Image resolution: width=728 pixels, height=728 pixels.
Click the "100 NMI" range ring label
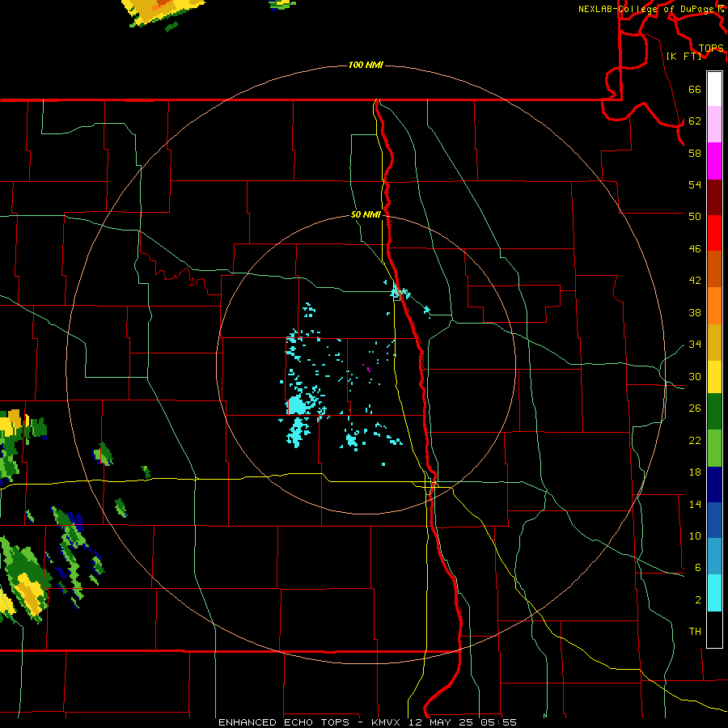click(x=366, y=65)
